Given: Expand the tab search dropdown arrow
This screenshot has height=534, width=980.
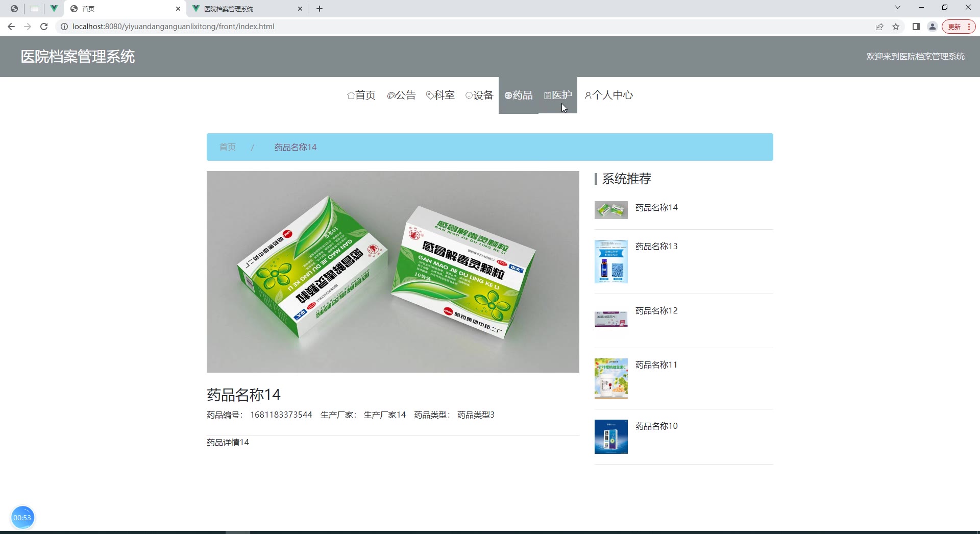Looking at the screenshot, I should coord(898,8).
